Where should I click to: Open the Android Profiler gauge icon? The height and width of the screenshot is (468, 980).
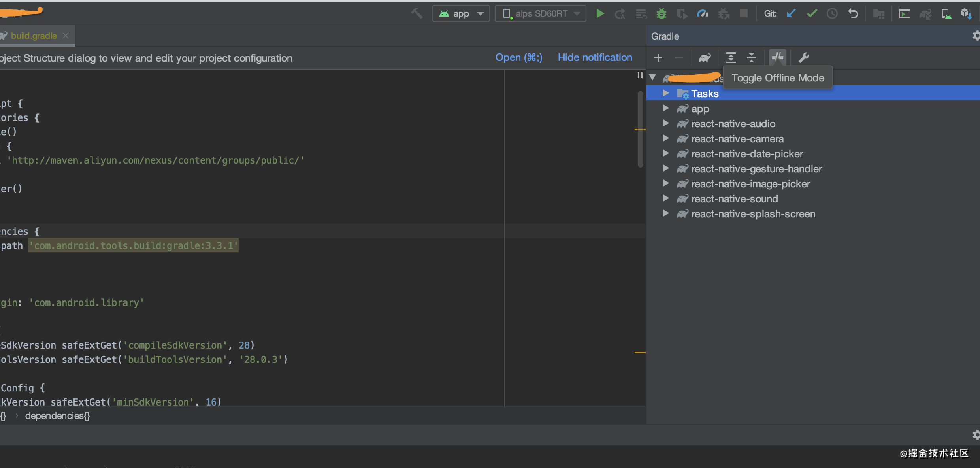(703, 13)
